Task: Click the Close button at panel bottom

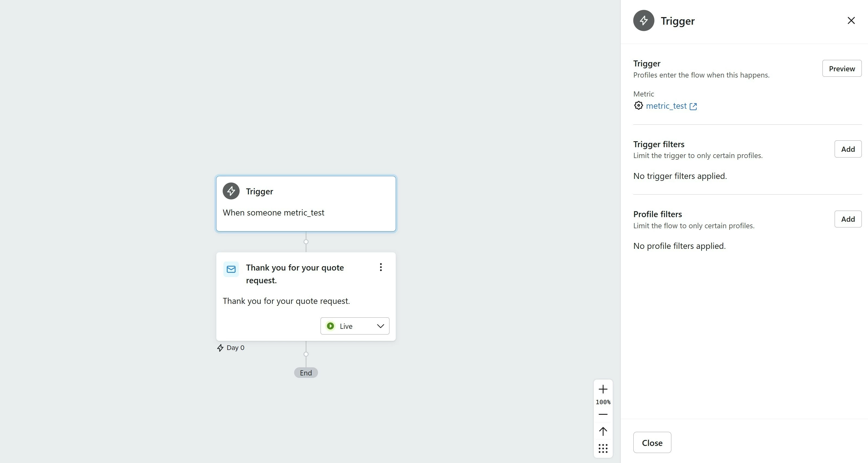Action: [x=652, y=442]
